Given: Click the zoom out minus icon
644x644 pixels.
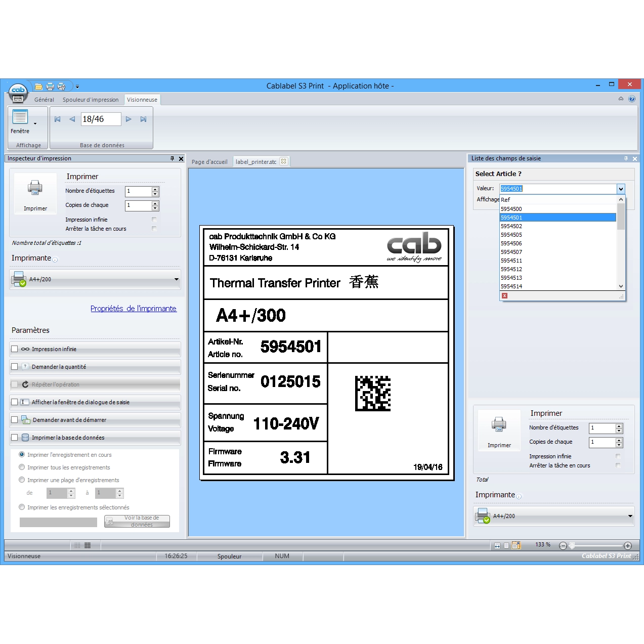Looking at the screenshot, I should pyautogui.click(x=563, y=545).
